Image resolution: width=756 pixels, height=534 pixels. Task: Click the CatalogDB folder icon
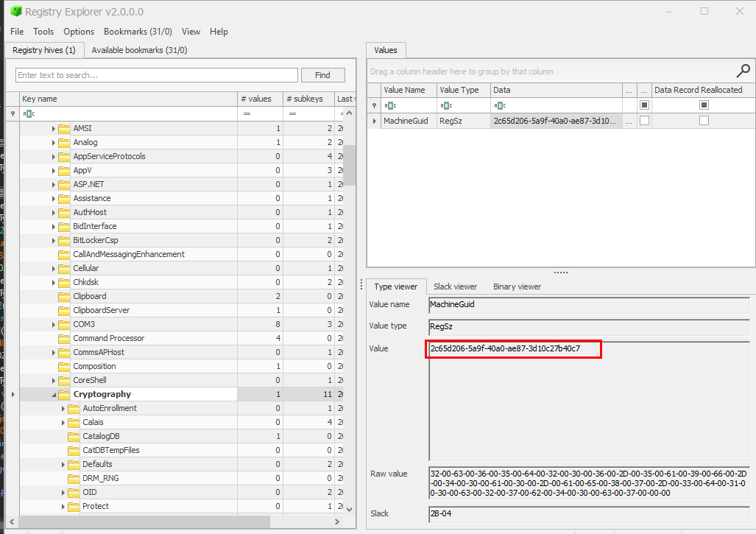tap(74, 437)
